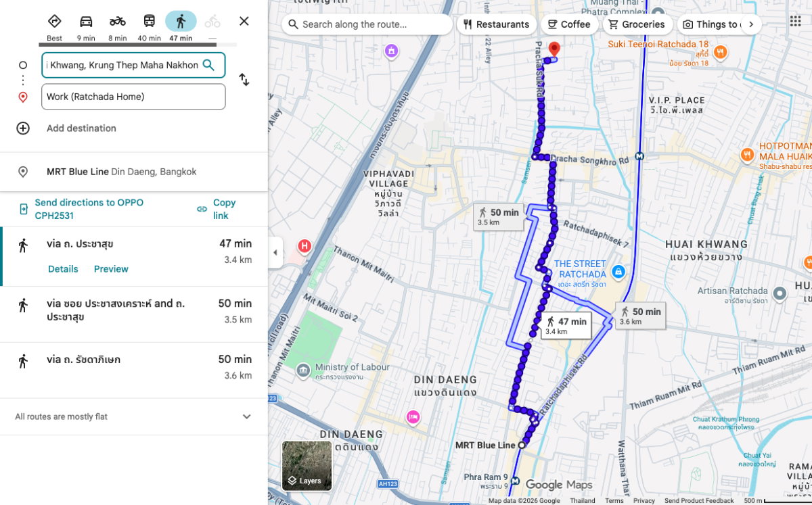Close the directions panel
Image resolution: width=812 pixels, height=505 pixels.
tap(244, 21)
